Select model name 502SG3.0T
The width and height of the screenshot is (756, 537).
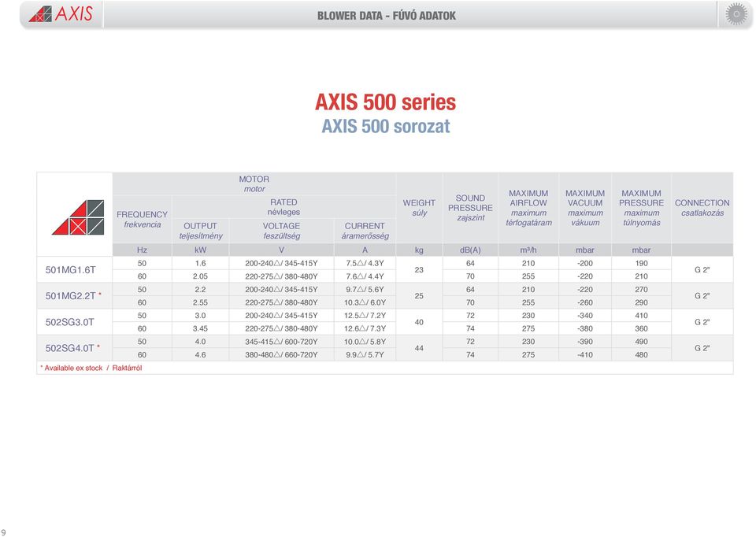[x=70, y=322]
